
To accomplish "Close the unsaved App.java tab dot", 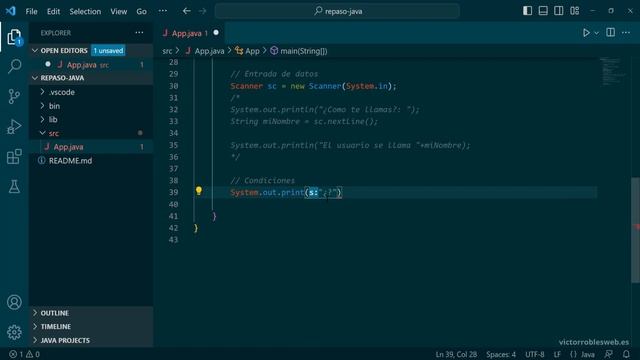I will pos(216,33).
